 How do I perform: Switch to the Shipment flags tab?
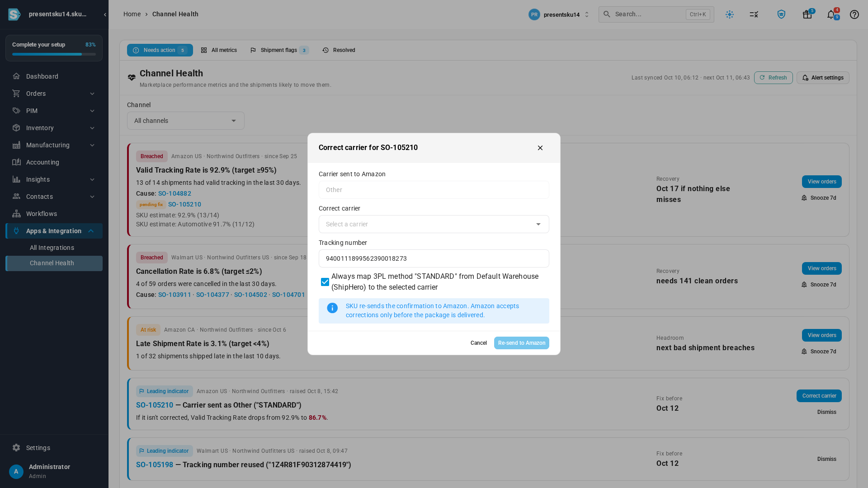(x=279, y=50)
